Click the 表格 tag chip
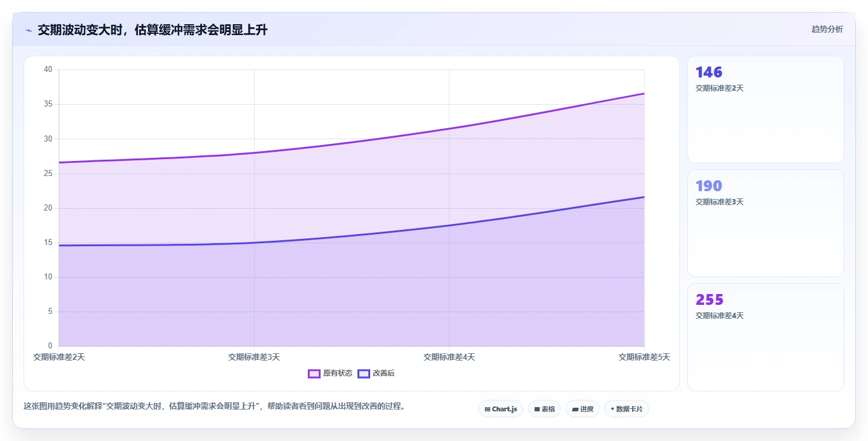Image resolution: width=868 pixels, height=441 pixels. tap(544, 409)
